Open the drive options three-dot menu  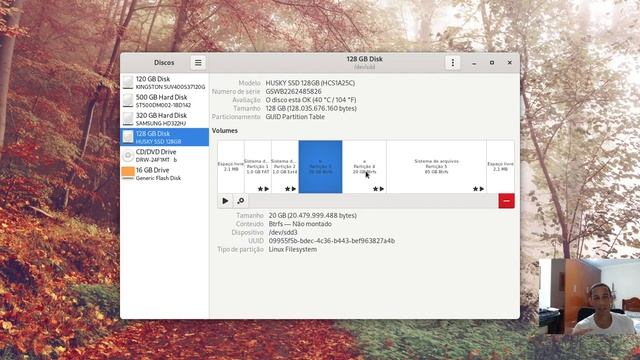(452, 62)
